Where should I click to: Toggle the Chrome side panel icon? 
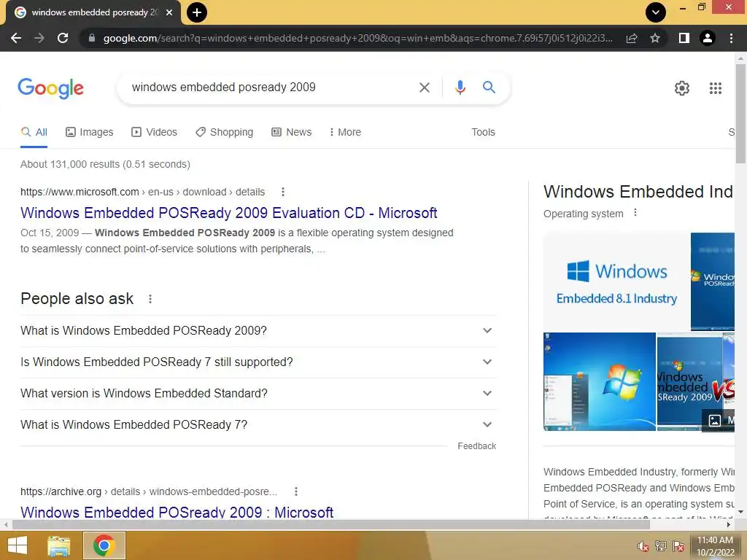684,38
